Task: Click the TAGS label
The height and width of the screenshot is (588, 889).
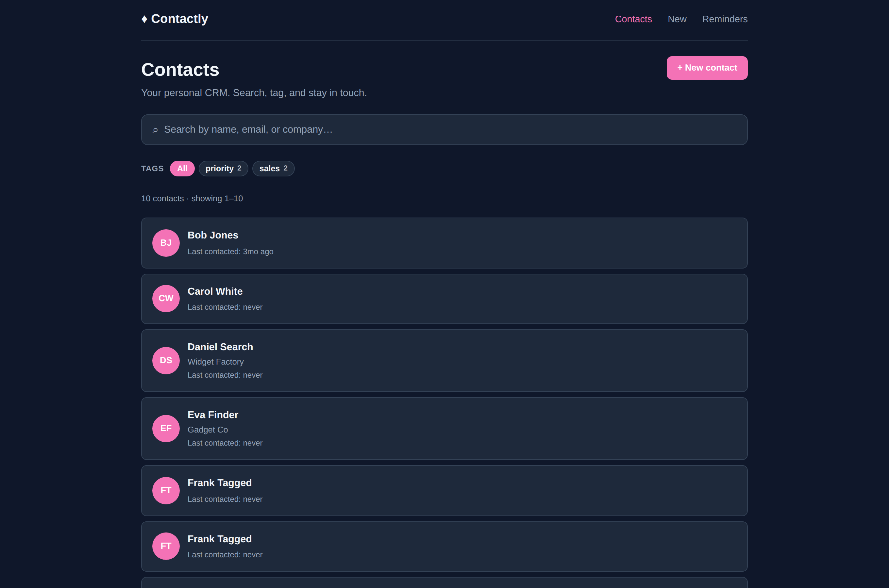Action: click(152, 168)
